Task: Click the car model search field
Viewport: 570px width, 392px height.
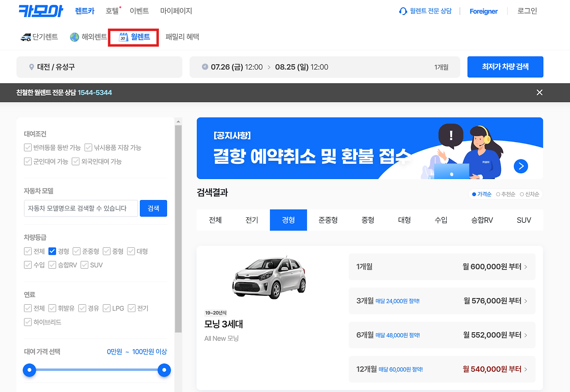Action: (81, 208)
